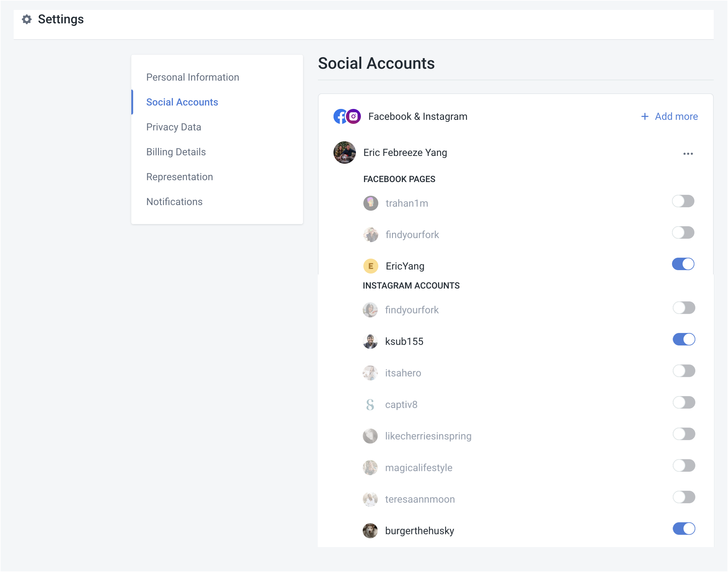Click the Instagram icon in the section header

tap(354, 116)
